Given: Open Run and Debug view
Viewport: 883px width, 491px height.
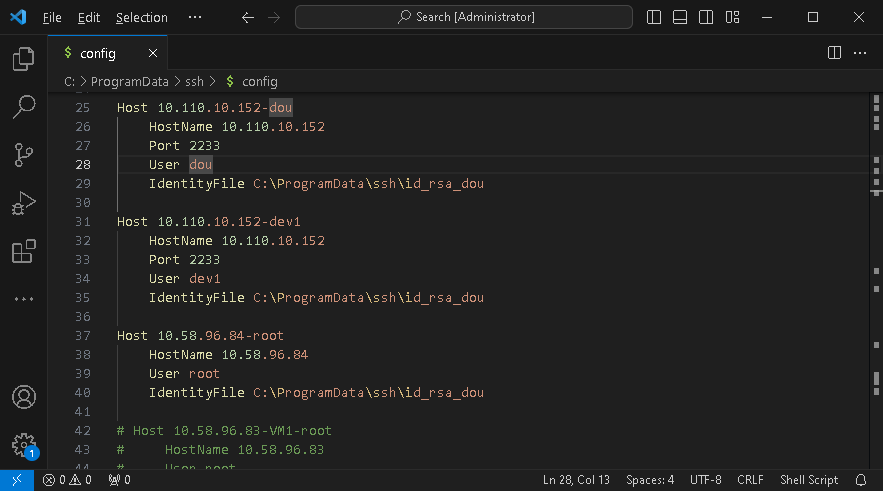Looking at the screenshot, I should (x=23, y=203).
